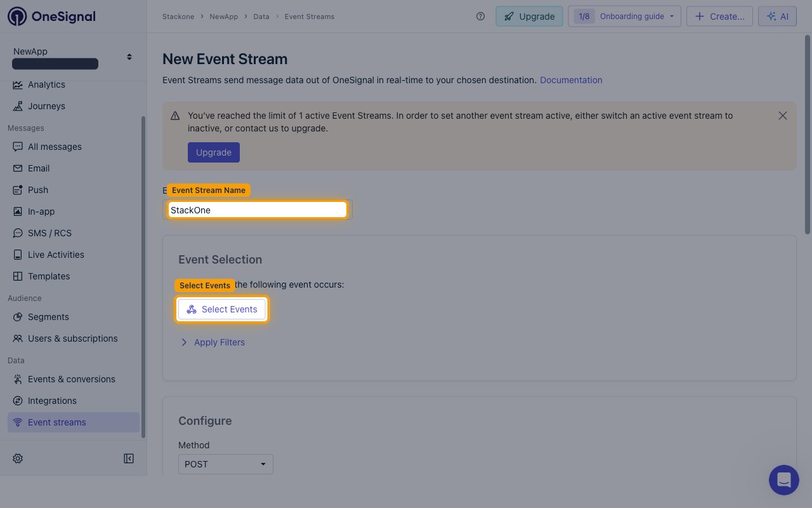Click the Select Events button
The image size is (812, 508).
coord(222,309)
